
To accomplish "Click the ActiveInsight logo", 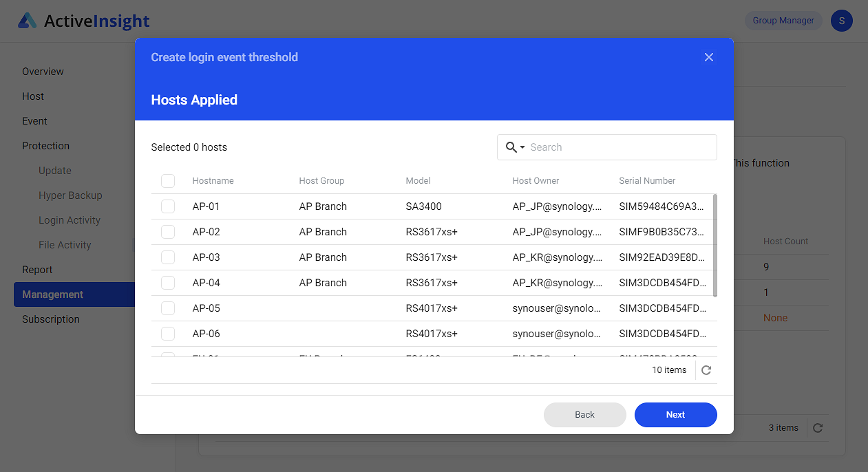I will (x=83, y=21).
